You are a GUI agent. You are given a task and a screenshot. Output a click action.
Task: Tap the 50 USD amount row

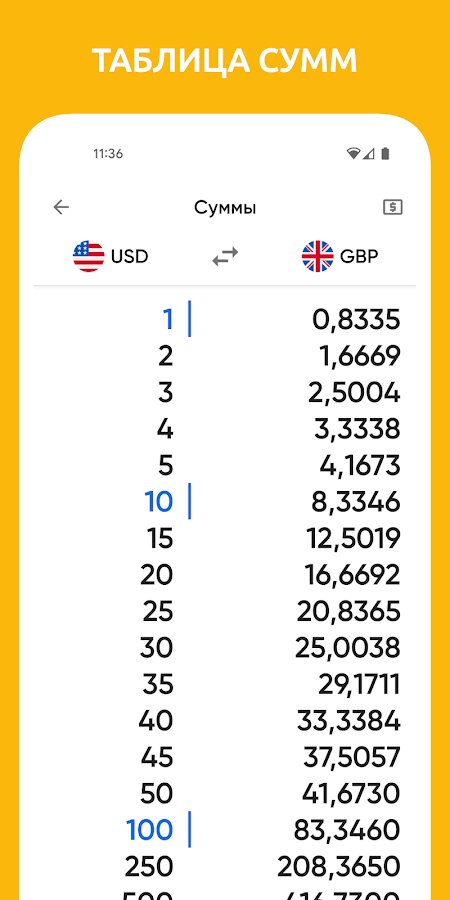pos(225,793)
